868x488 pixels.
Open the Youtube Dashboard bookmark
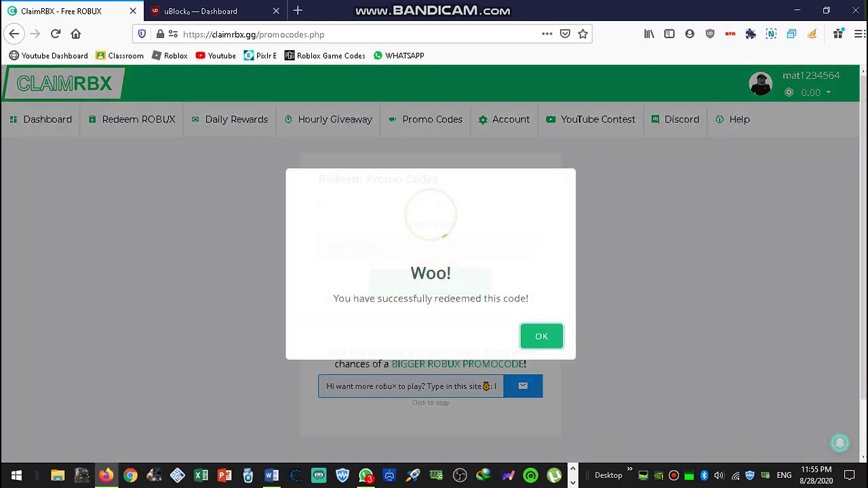click(48, 56)
